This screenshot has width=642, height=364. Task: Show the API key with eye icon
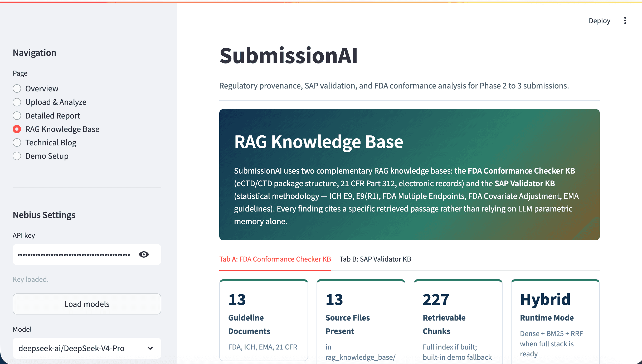[x=144, y=254]
